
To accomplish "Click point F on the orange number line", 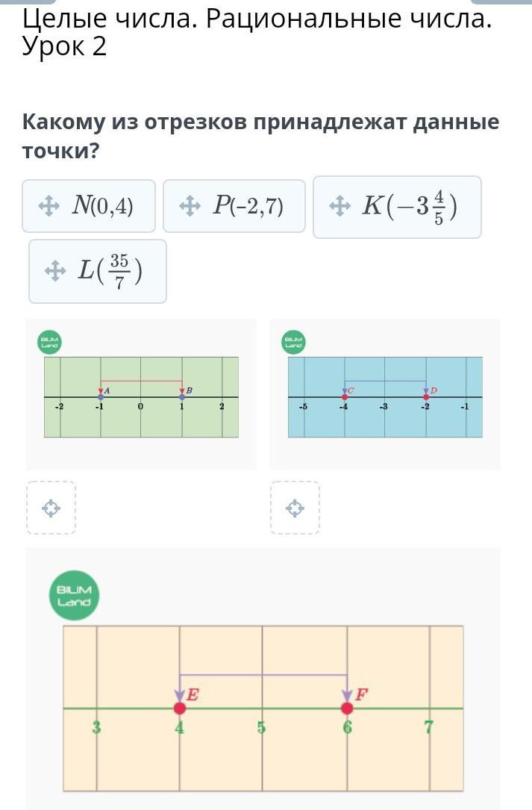I will (x=347, y=708).
